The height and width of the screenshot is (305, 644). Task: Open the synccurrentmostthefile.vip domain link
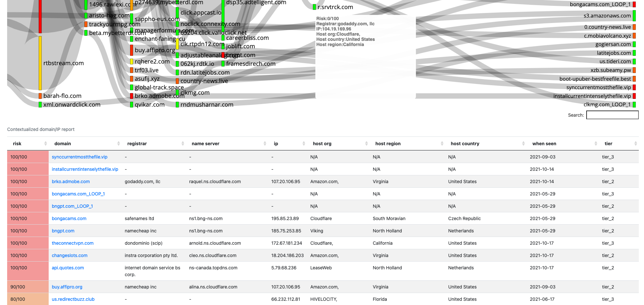point(79,157)
